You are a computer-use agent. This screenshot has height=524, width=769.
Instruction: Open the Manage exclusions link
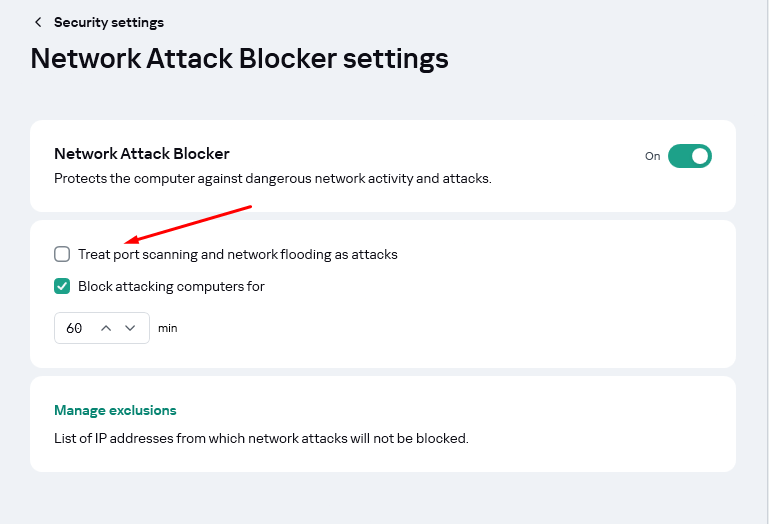coord(115,410)
